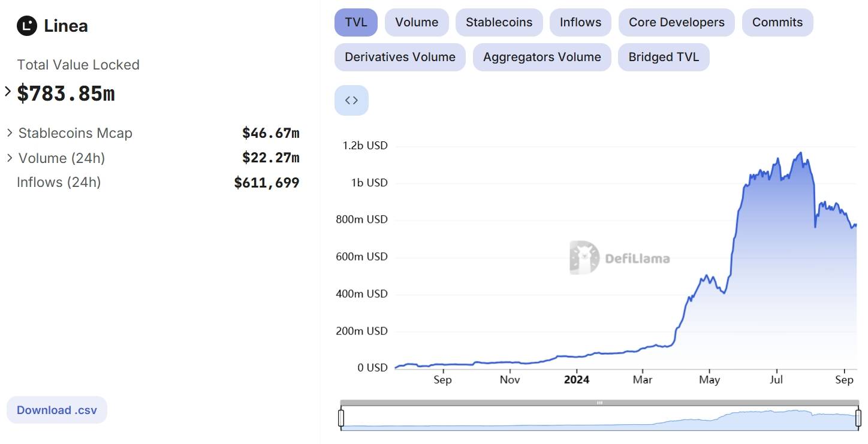Click the Linea chain logo icon
Viewport: 868px width, 444px height.
pos(27,26)
